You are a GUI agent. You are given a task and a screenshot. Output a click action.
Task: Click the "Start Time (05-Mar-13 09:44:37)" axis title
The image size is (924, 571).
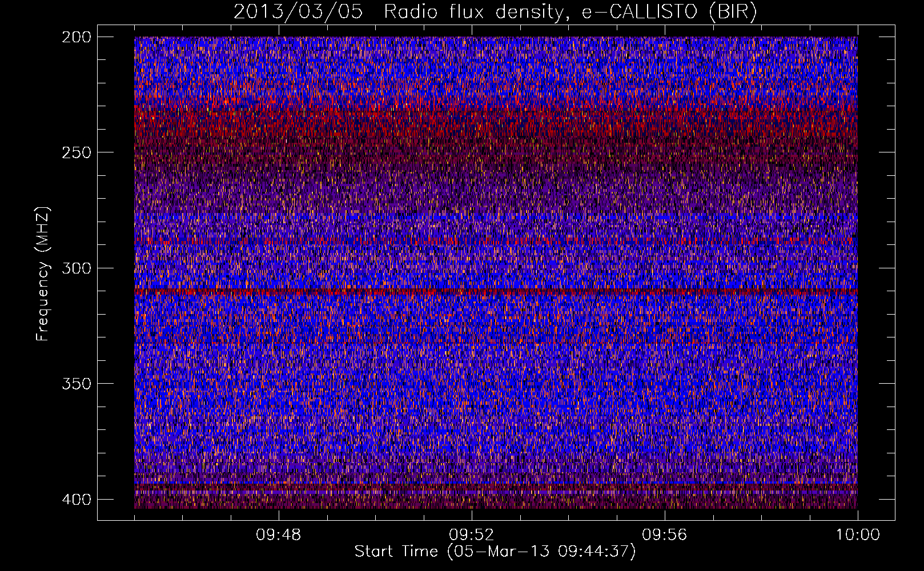tap(495, 552)
